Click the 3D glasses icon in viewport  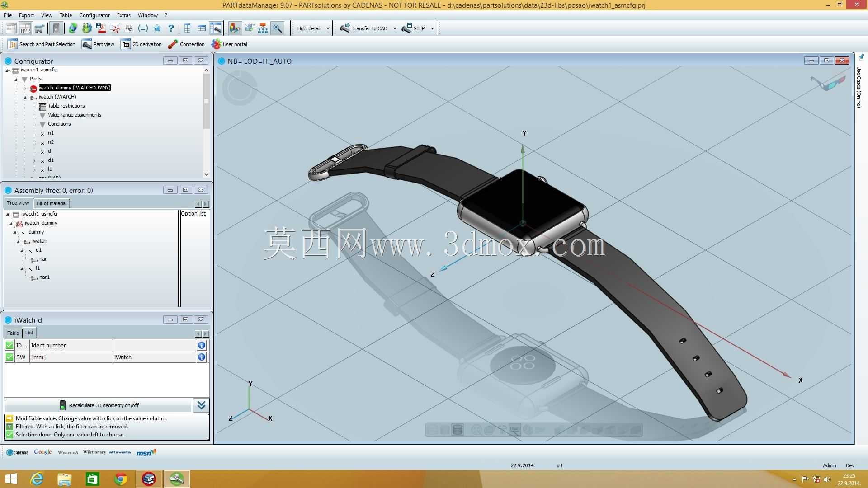(828, 83)
